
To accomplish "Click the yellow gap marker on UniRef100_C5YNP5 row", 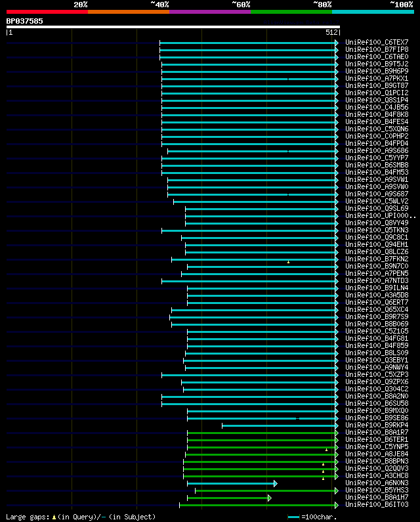I will (326, 450).
